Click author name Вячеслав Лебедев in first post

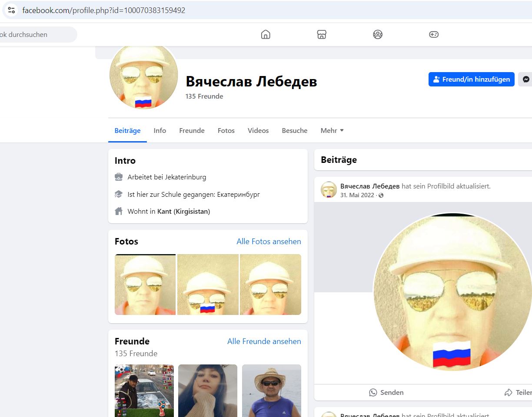point(370,186)
